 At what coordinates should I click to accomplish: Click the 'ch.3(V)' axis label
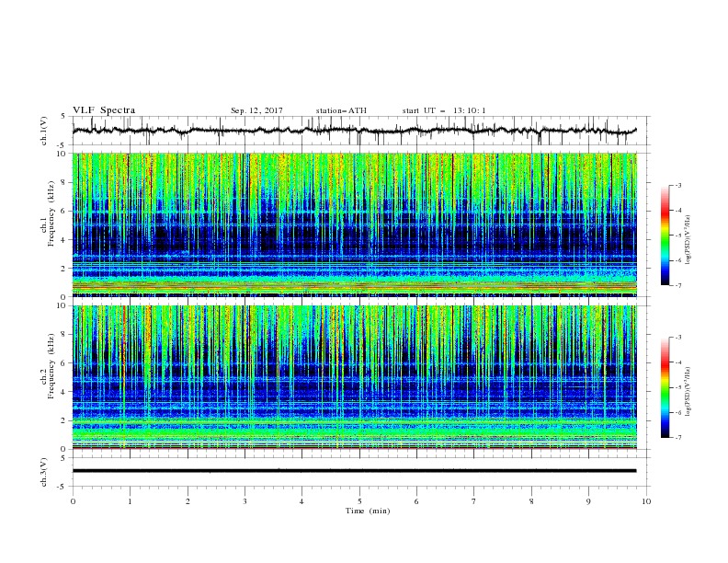click(x=44, y=472)
